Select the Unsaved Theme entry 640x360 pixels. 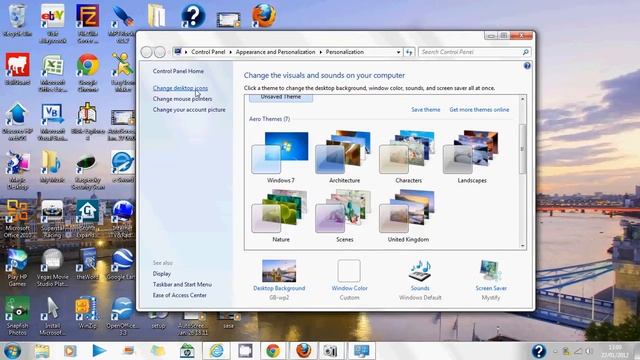coord(281,98)
